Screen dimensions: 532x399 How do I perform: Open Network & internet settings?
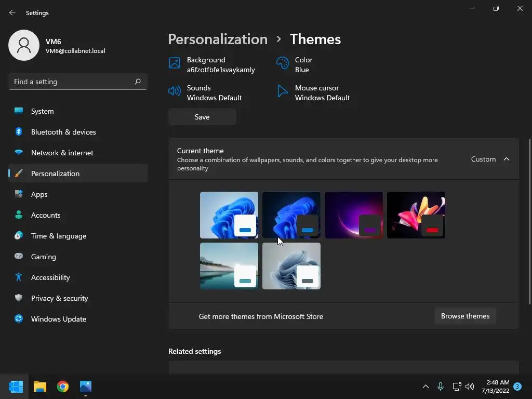coord(78,153)
